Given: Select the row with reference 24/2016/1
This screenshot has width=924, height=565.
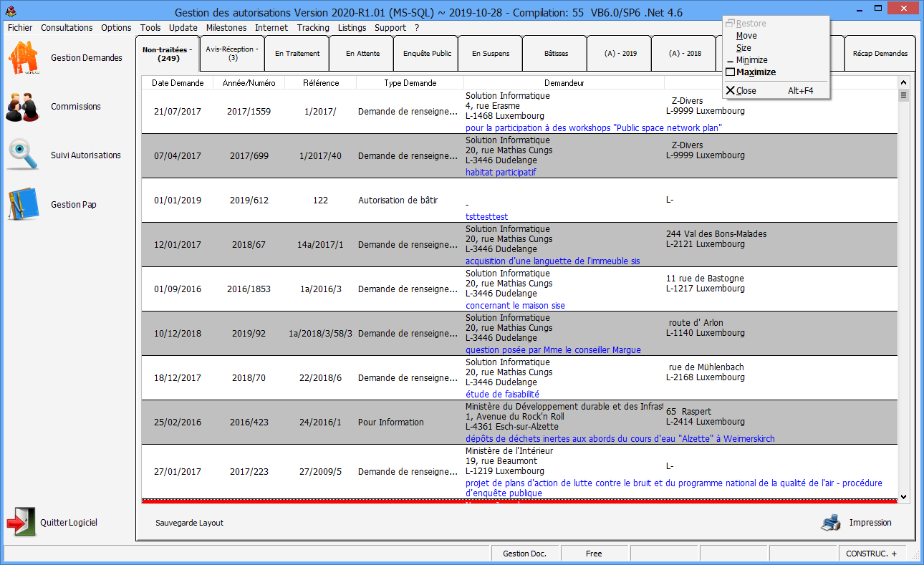Looking at the screenshot, I should pyautogui.click(x=320, y=422).
